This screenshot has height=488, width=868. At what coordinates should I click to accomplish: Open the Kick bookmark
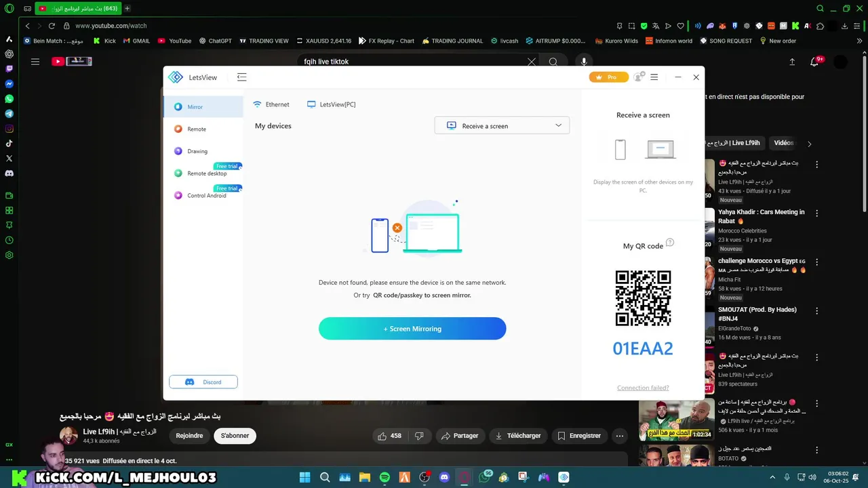[104, 41]
